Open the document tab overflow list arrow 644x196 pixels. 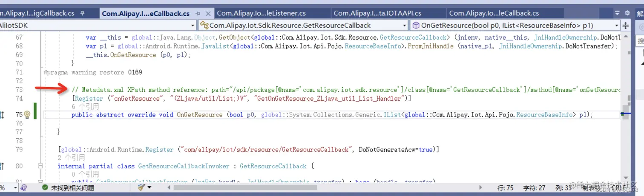(617, 14)
